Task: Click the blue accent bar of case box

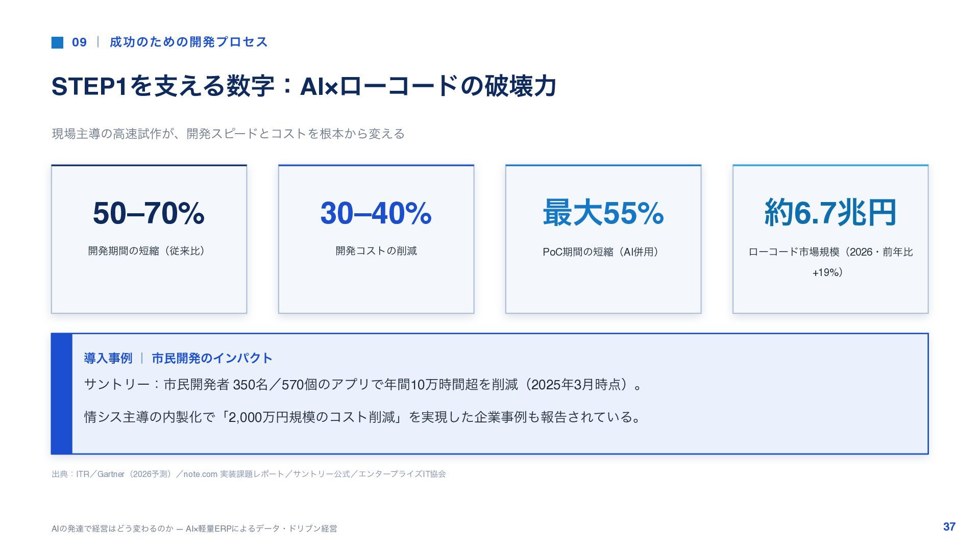Action: click(x=62, y=394)
